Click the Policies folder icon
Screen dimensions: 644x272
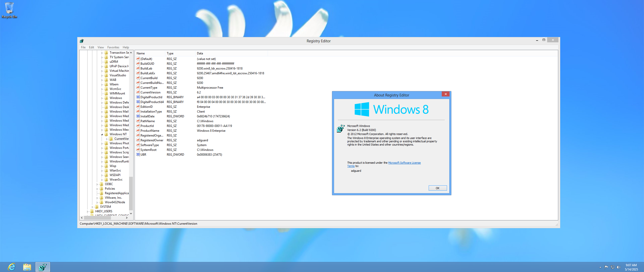(101, 188)
